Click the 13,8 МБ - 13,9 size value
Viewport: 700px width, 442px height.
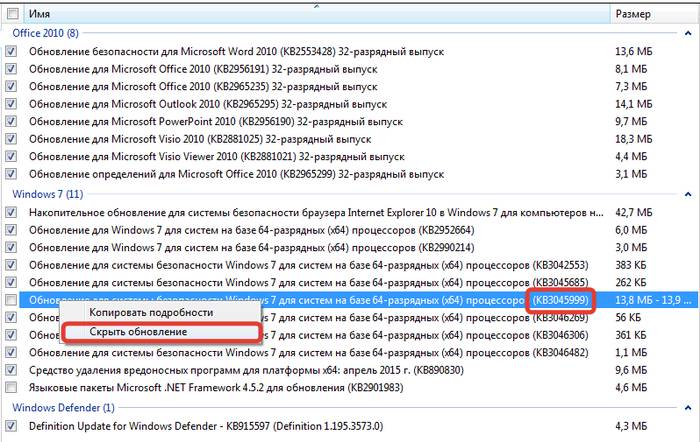tap(653, 300)
